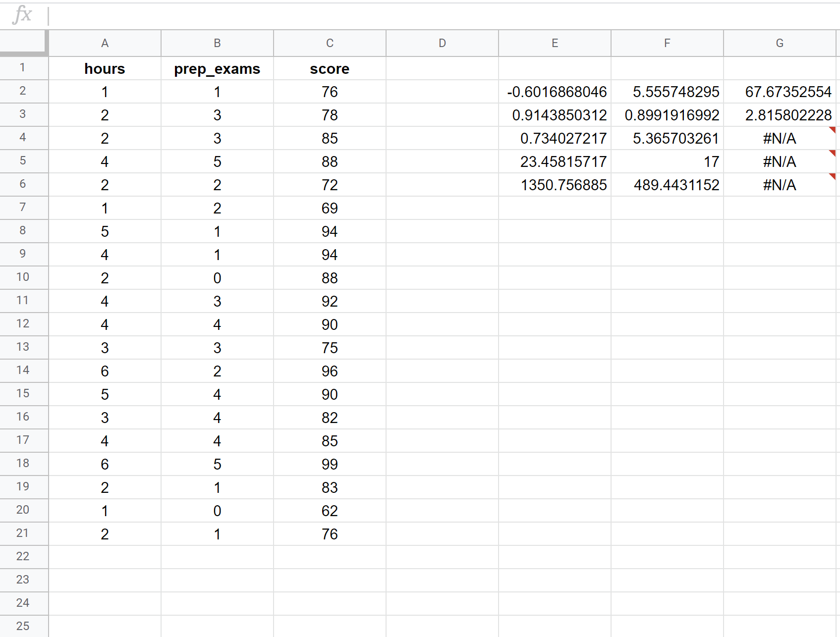Select cell with 0.8991916992
Viewport: 840px width, 637px height.
click(x=667, y=115)
